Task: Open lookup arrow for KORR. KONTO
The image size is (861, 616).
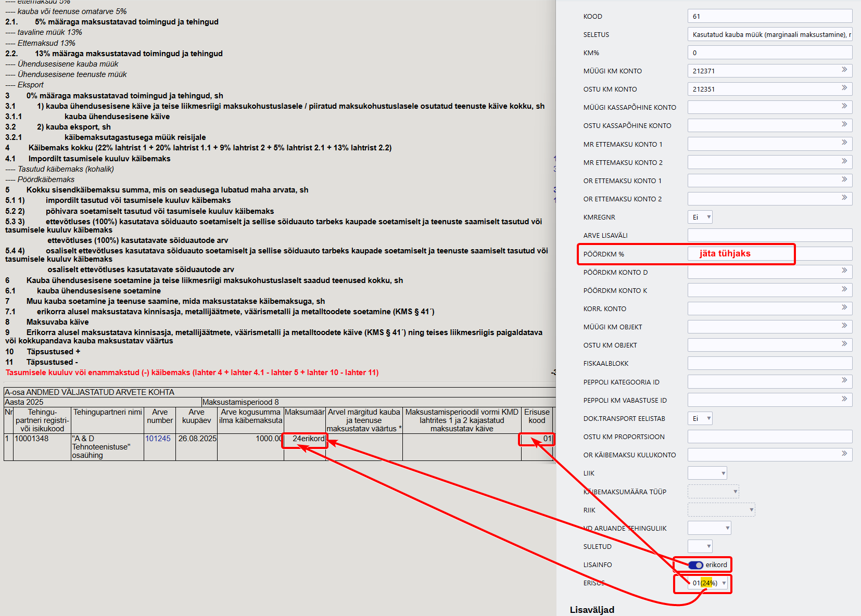Action: point(844,307)
